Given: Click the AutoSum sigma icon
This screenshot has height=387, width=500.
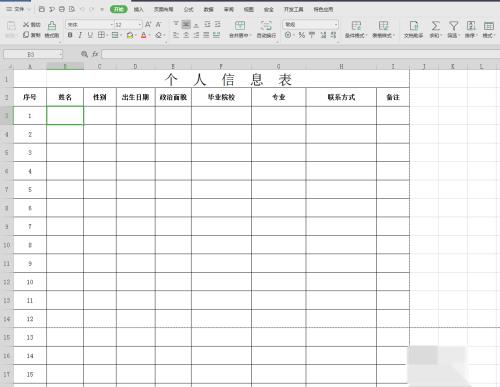Looking at the screenshot, I should click(x=435, y=26).
